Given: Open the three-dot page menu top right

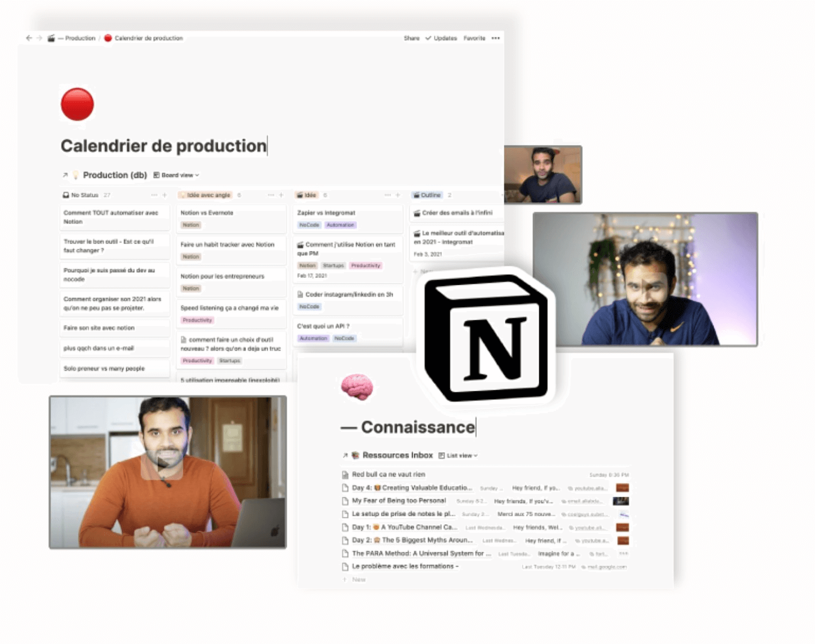Looking at the screenshot, I should [496, 38].
